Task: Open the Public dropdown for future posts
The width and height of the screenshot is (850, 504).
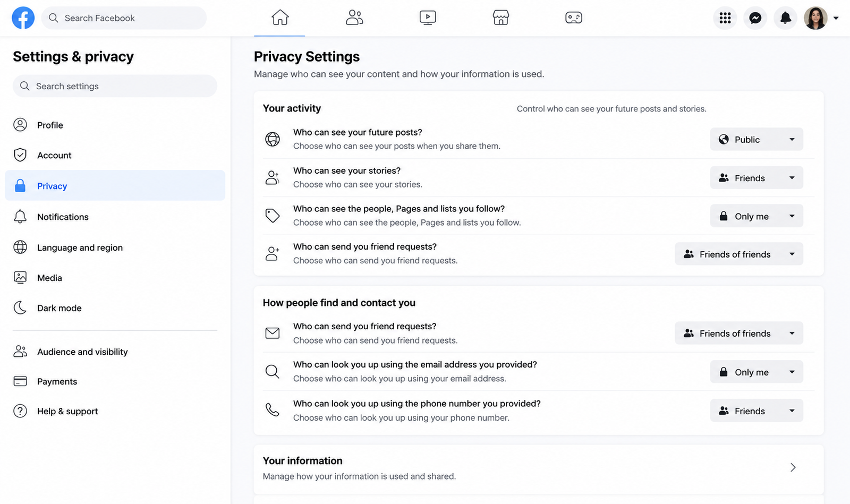Action: (x=756, y=139)
